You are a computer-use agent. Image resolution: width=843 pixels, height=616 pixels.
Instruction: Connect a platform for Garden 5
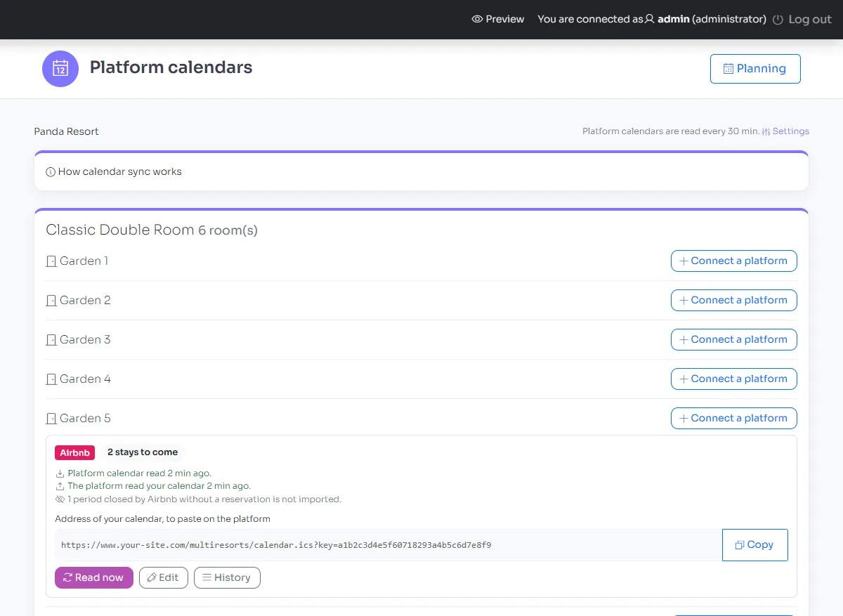click(734, 418)
